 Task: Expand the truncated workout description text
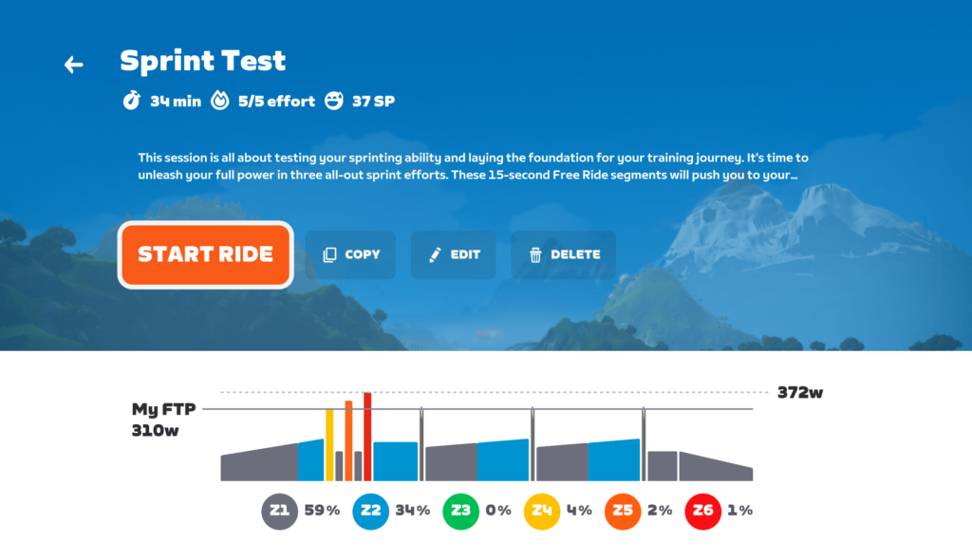click(473, 166)
